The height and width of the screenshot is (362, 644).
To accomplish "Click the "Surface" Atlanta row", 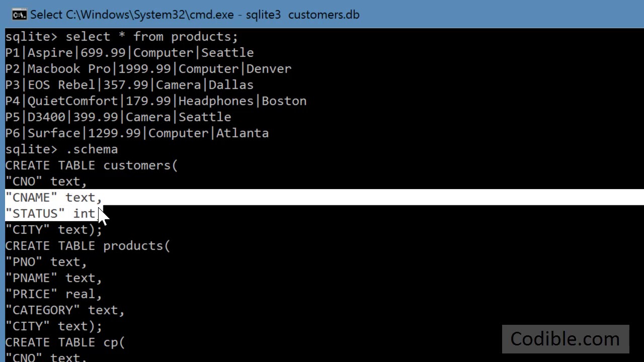I will (x=137, y=133).
